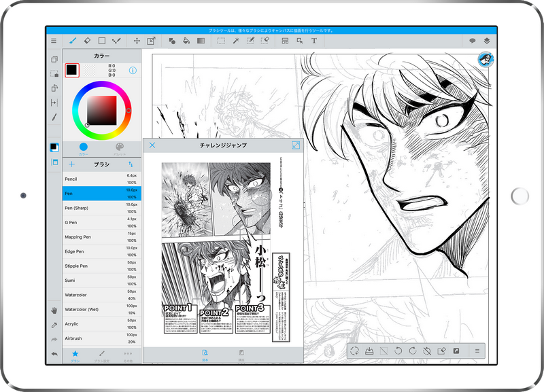Select the Transform tool
Image resolution: width=544 pixels, height=392 pixels.
(151, 41)
